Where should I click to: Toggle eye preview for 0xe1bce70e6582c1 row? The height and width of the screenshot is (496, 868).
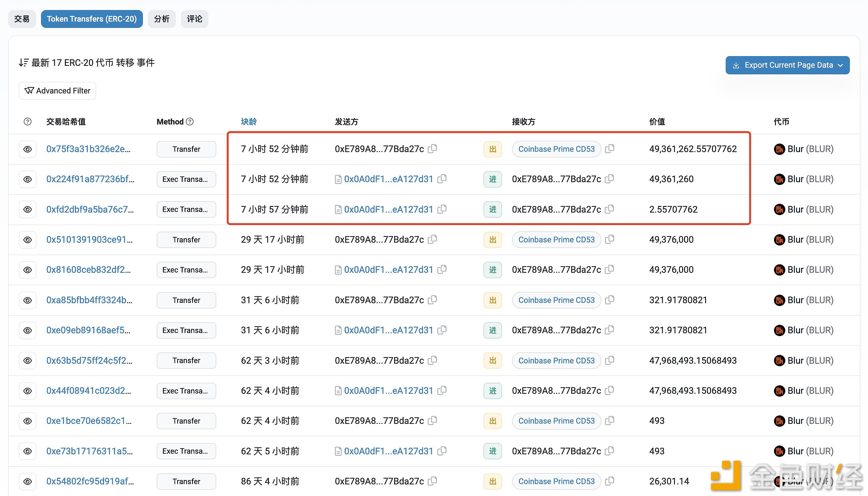28,421
